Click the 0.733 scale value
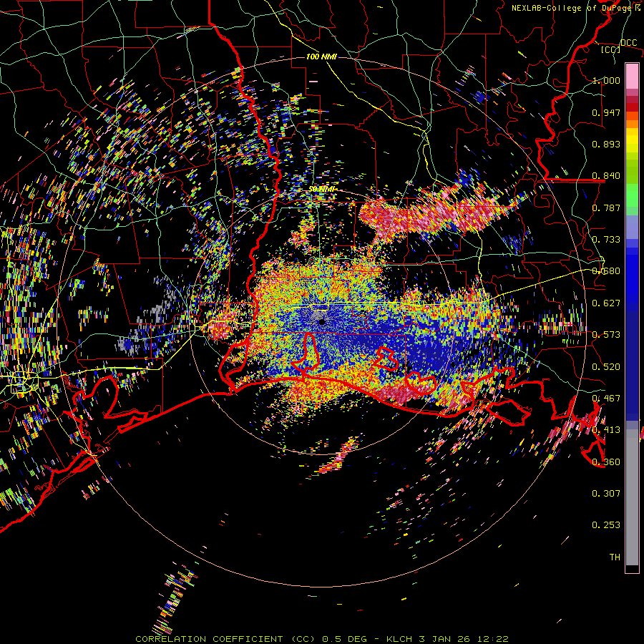The width and height of the screenshot is (644, 644). point(606,240)
